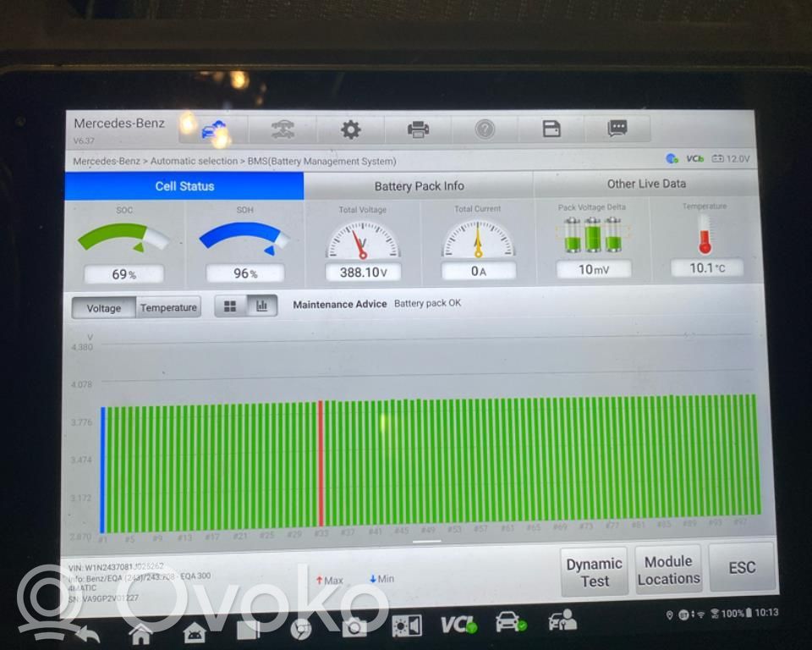Tap the Total Current 0A gauge
Screen dimensions: 812x650
[x=478, y=239]
